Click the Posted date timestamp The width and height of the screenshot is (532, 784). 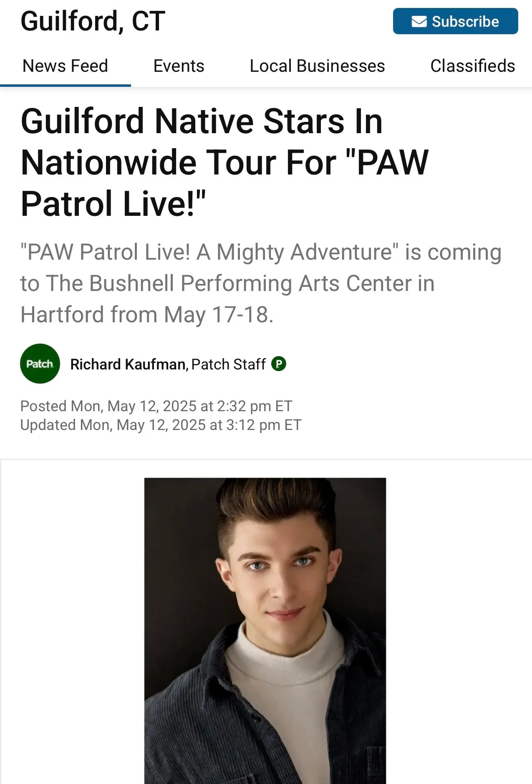156,406
